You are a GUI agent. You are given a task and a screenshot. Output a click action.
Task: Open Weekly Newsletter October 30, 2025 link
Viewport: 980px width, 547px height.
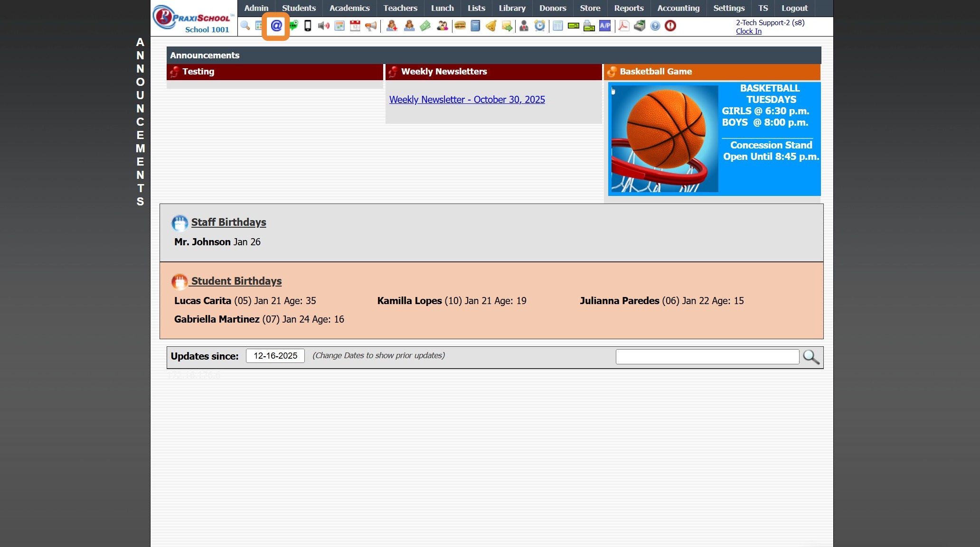(467, 100)
